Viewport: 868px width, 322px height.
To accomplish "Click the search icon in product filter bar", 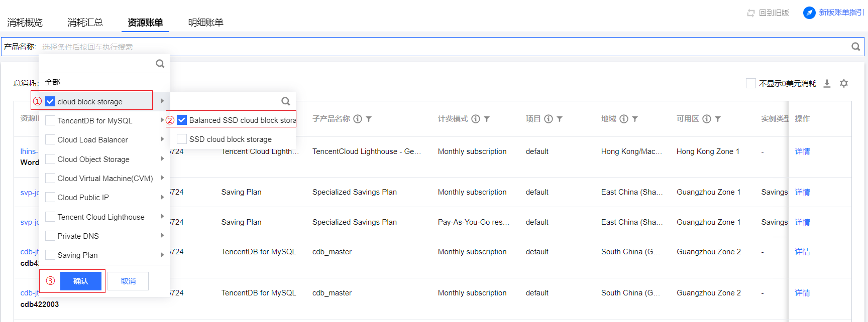I will tap(856, 47).
